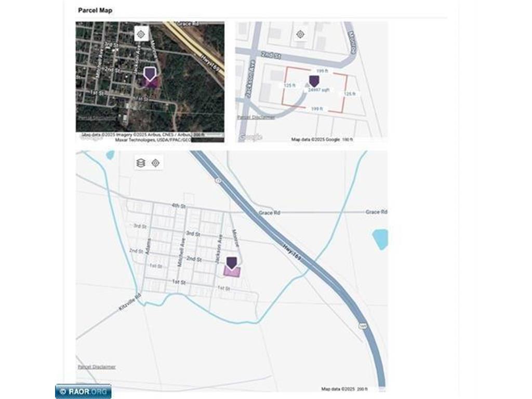Click the 24997 sqft area label
Viewport: 532px width, 399px height.
[318, 90]
